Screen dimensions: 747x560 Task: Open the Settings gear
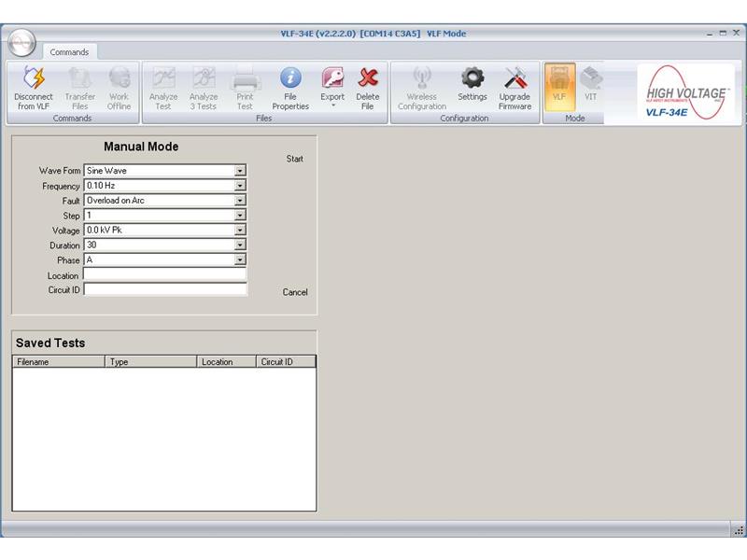472,79
